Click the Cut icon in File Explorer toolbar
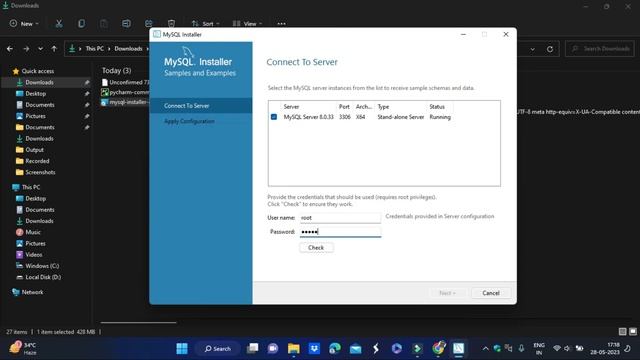 click(59, 24)
